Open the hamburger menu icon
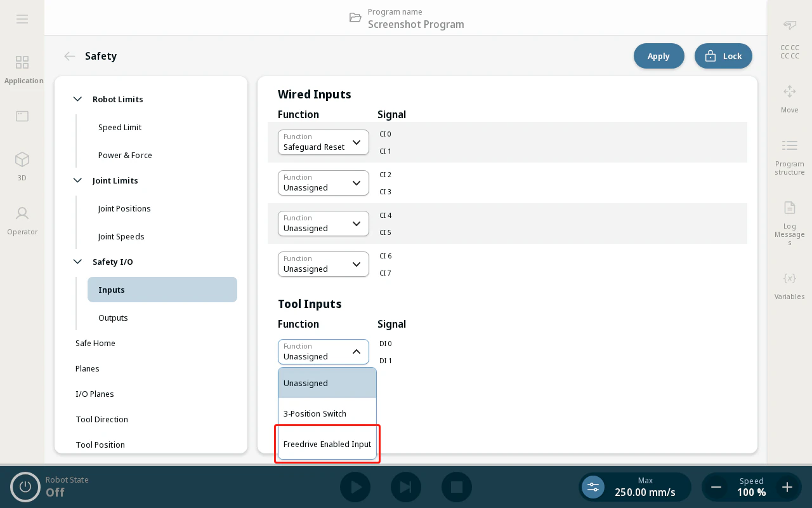This screenshot has height=508, width=812. pyautogui.click(x=22, y=19)
